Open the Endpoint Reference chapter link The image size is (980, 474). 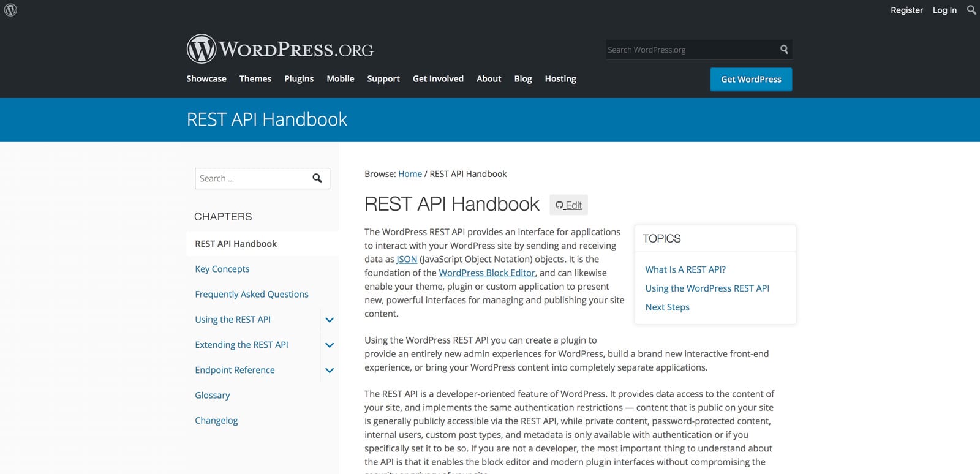pos(235,370)
